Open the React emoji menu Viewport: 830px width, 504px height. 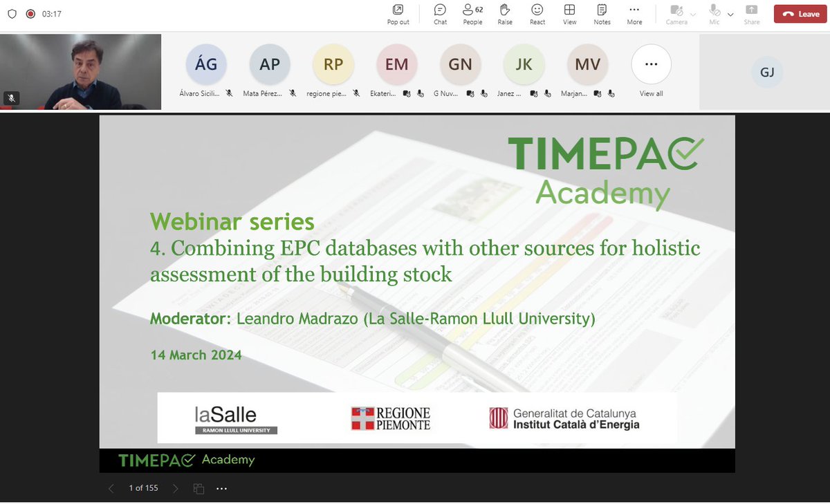click(537, 14)
